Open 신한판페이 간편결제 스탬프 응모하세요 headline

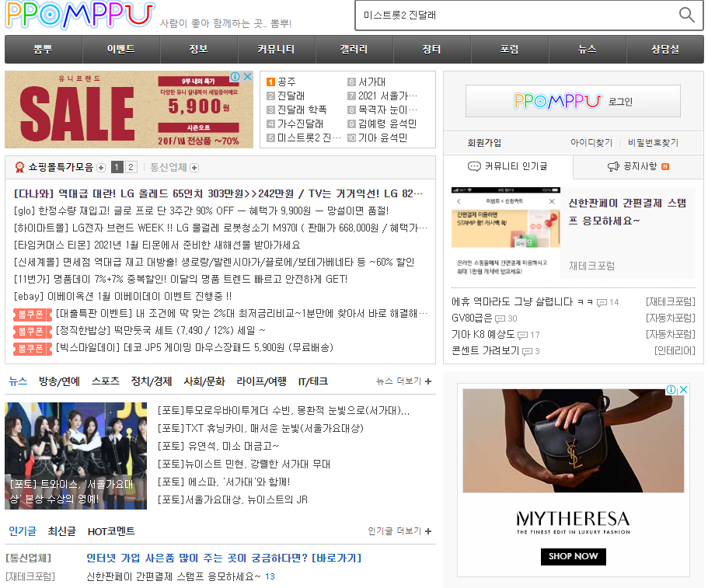628,211
